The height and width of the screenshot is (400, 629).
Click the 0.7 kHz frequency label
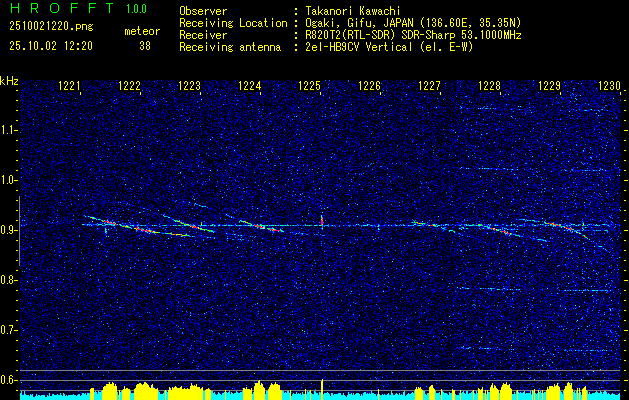(8, 330)
